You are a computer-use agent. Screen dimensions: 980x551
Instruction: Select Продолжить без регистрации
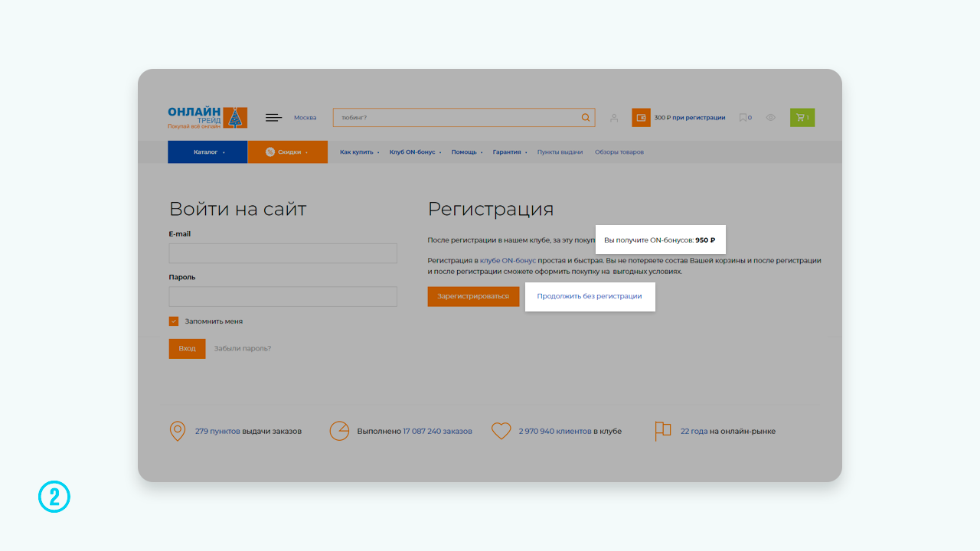point(590,295)
